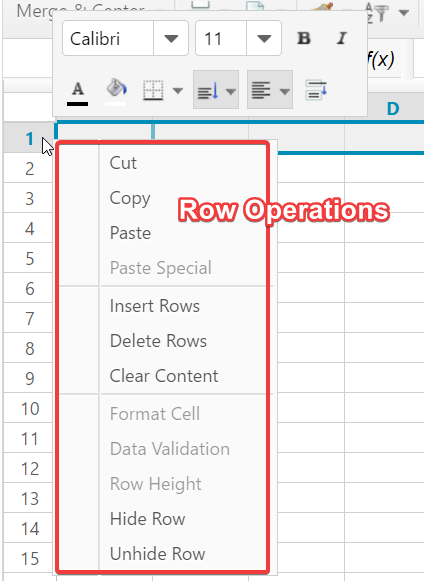The height and width of the screenshot is (581, 424).
Task: Select Unhide Row in the context menu
Action: 158,554
